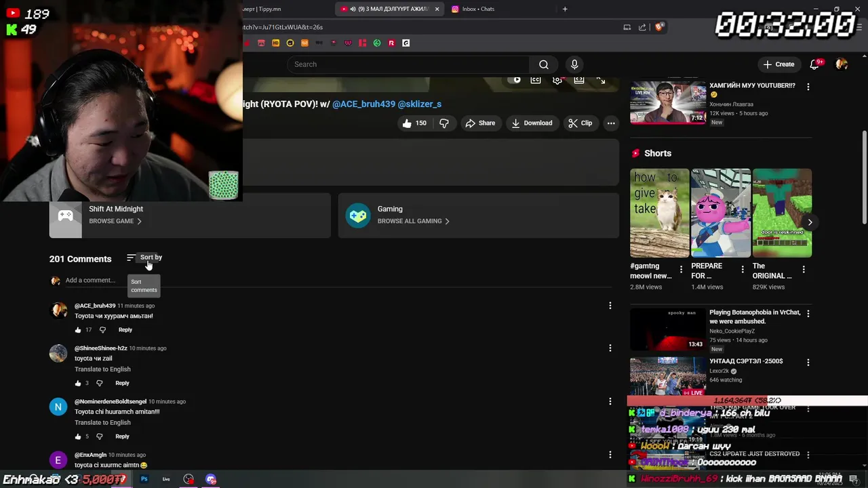Open The ORIGINAL Short thumbnail
This screenshot has height=488, width=868.
click(782, 213)
